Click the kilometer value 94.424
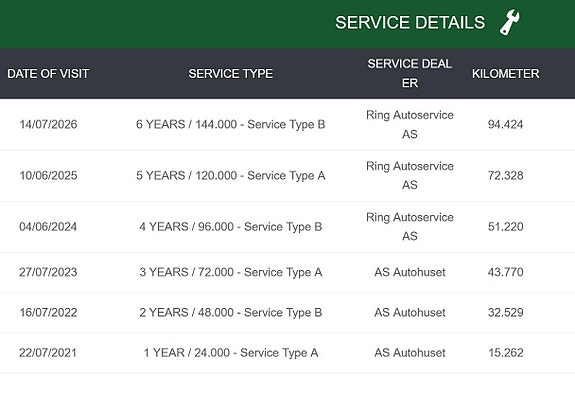Viewport: 575px width, 397px height. 505,125
